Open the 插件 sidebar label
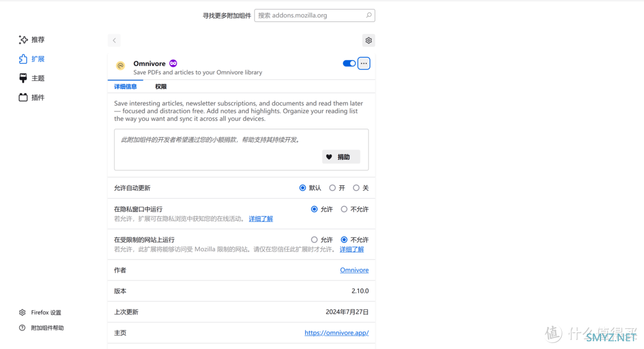Image resolution: width=644 pixels, height=349 pixels. point(38,97)
